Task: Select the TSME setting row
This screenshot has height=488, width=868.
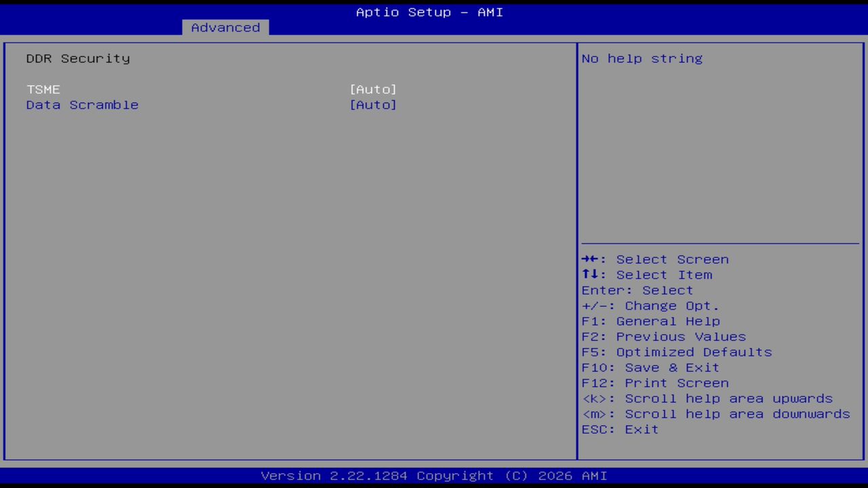Action: [212, 89]
